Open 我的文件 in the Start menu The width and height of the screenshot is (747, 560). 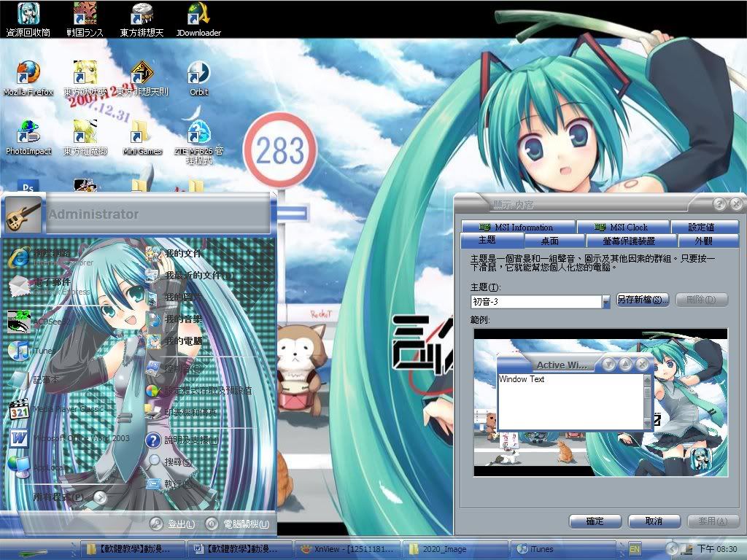click(175, 253)
